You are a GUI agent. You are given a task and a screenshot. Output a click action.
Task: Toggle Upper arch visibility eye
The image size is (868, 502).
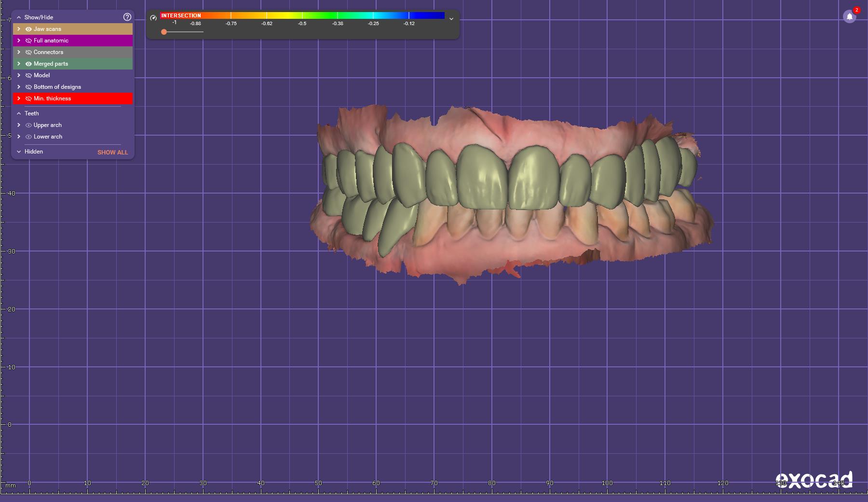coord(28,125)
